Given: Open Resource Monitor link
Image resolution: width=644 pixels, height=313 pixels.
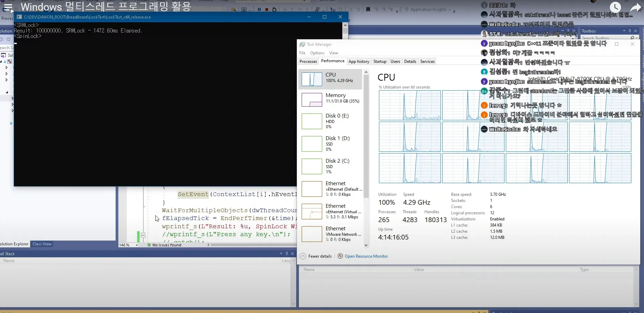Looking at the screenshot, I should point(366,256).
